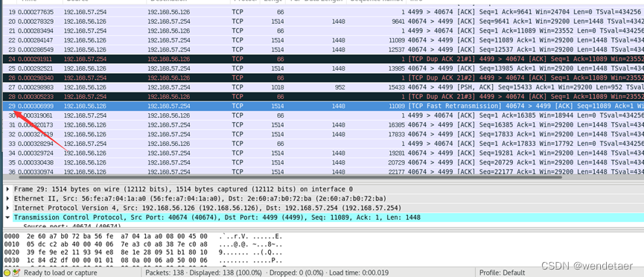Expand the Internet Protocol Version 4 row
This screenshot has height=277, width=644.
click(x=8, y=208)
